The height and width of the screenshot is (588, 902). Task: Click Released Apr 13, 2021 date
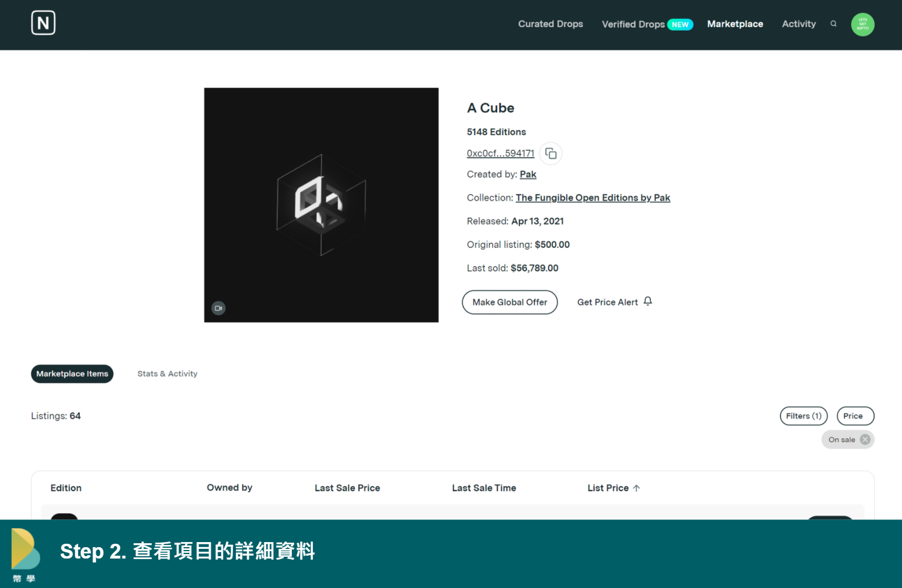click(537, 221)
